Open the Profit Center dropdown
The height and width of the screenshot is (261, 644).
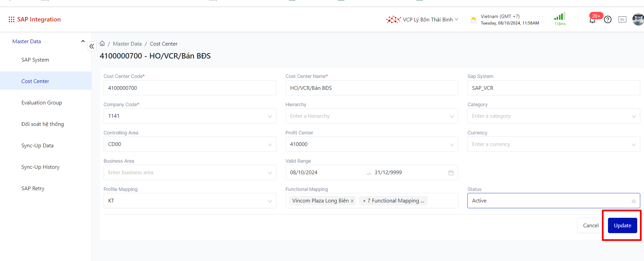(452, 145)
